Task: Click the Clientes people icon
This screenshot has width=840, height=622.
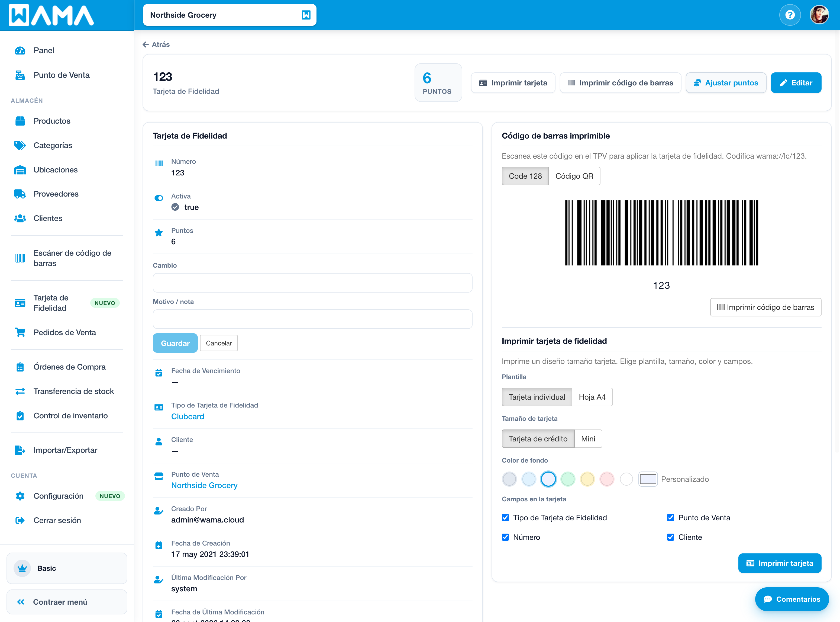Action: click(x=20, y=218)
